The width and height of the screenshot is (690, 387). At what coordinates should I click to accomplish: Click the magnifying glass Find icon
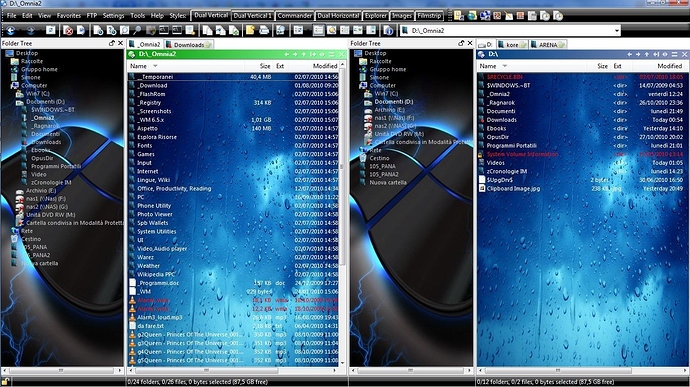point(137,30)
